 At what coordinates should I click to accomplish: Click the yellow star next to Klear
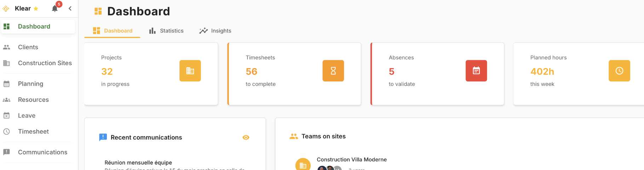click(x=36, y=8)
